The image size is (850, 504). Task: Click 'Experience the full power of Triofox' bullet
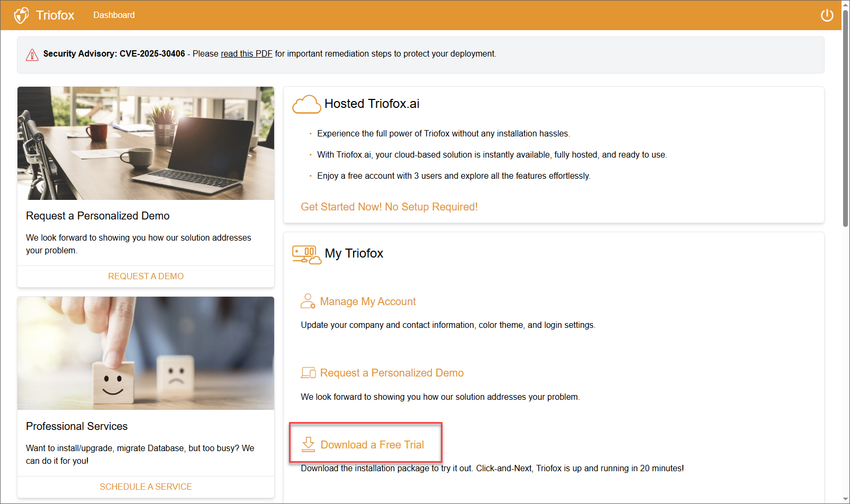click(444, 134)
